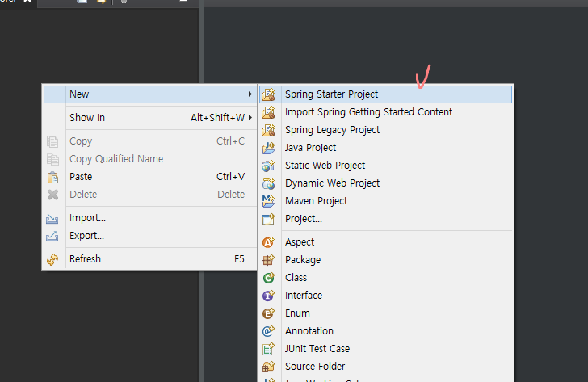Click the Import icon in the context menu
Viewport: 588px width, 382px height.
point(52,218)
